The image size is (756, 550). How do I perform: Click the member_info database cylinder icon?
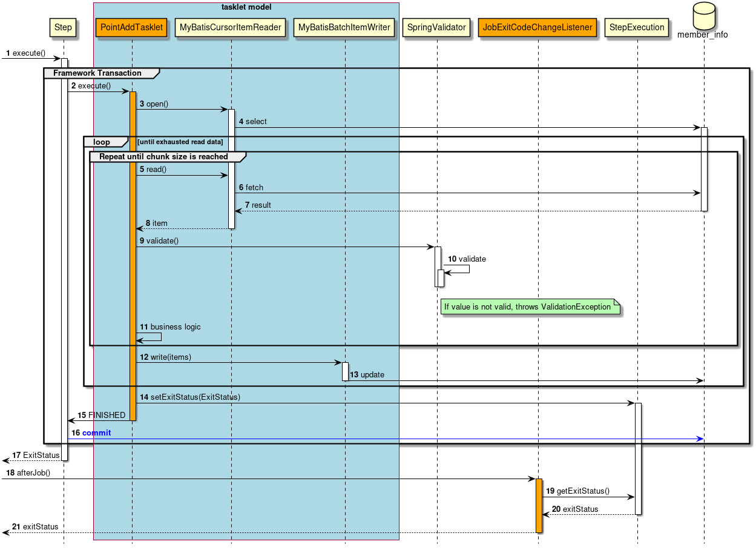click(x=704, y=16)
